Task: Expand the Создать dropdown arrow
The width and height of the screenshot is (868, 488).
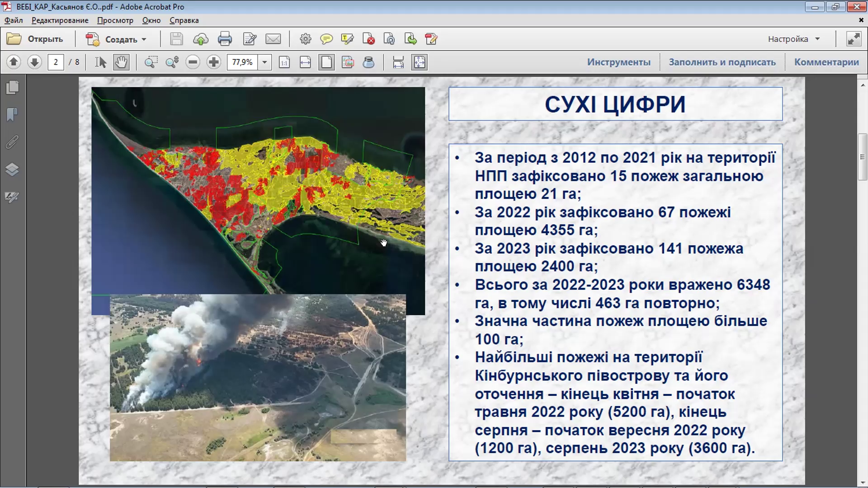Action: [144, 39]
